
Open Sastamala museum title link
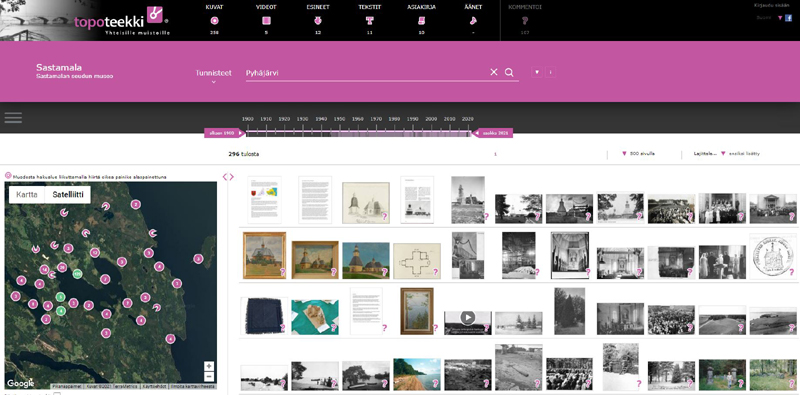[59, 67]
